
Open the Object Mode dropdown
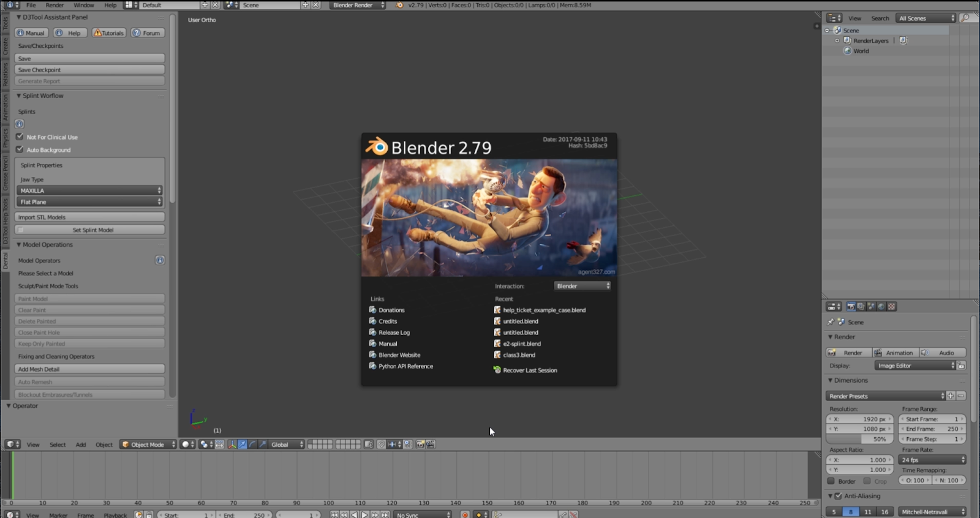click(148, 445)
